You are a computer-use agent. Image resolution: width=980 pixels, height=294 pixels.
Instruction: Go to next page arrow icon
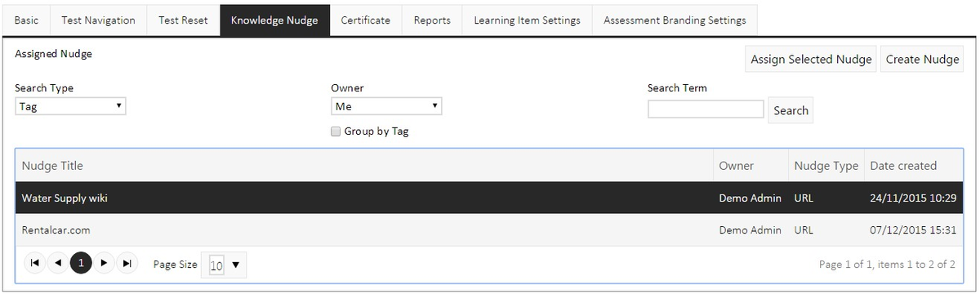104,263
